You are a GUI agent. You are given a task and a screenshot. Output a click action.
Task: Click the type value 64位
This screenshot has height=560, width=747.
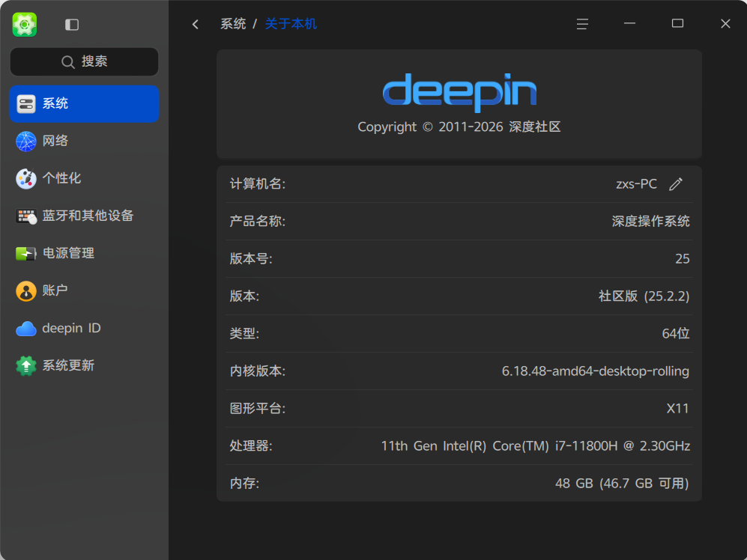676,333
